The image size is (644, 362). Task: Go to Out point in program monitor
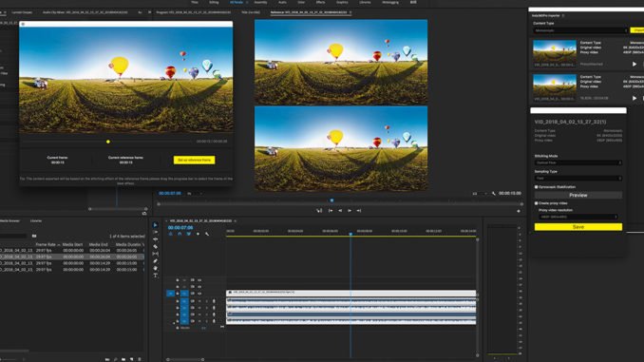coord(359,210)
